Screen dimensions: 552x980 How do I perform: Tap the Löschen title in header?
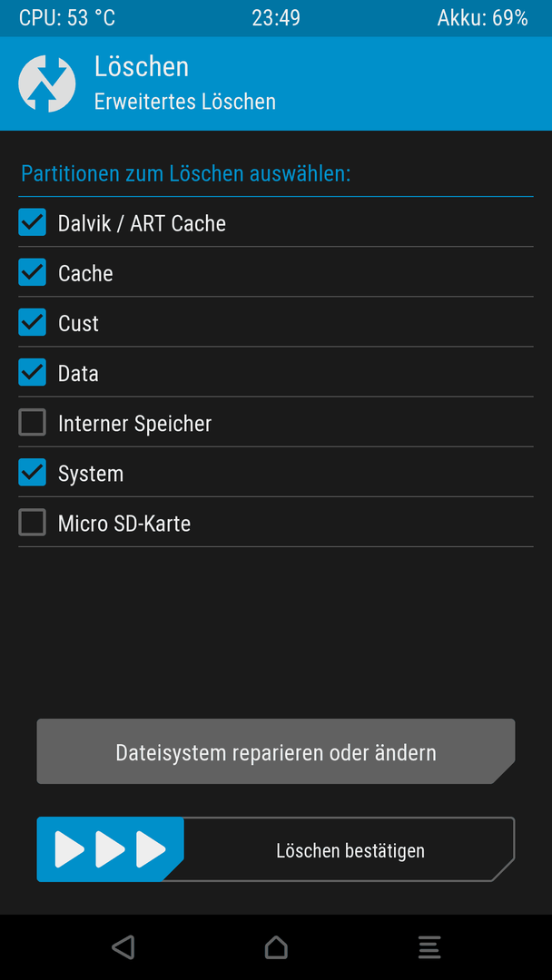[142, 67]
